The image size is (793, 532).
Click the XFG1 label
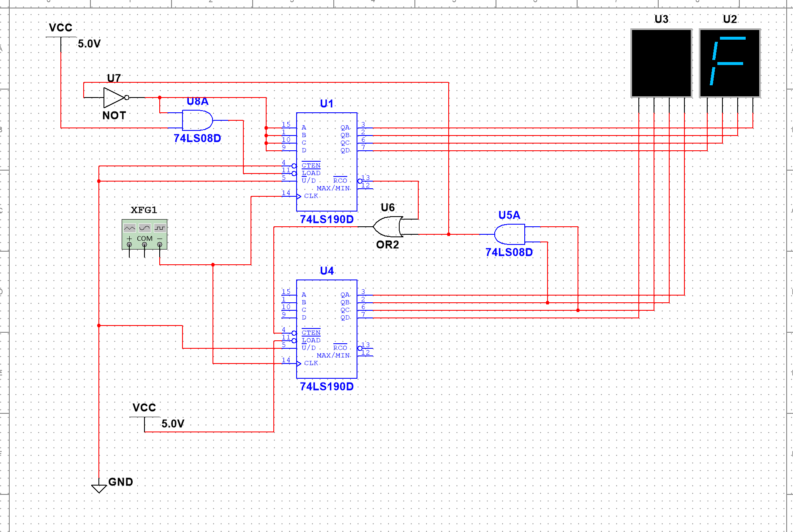144,210
